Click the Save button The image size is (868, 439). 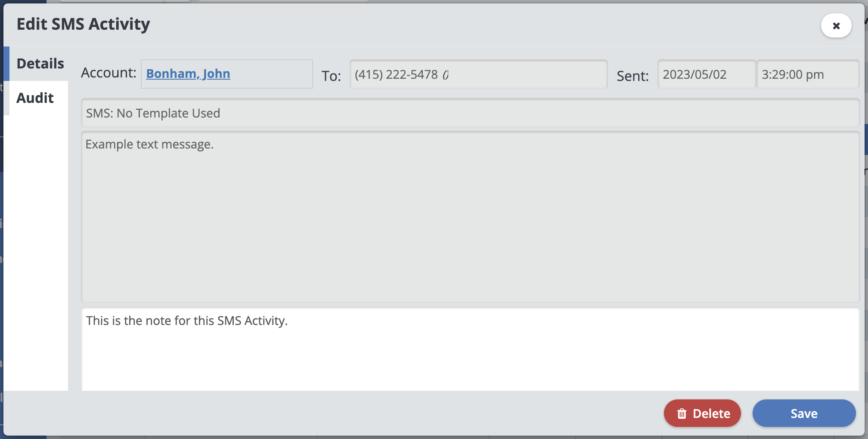click(804, 414)
